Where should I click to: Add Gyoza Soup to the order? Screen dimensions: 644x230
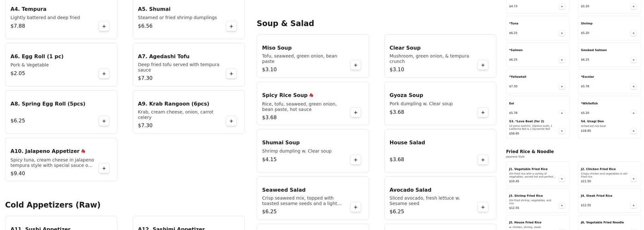tap(483, 112)
